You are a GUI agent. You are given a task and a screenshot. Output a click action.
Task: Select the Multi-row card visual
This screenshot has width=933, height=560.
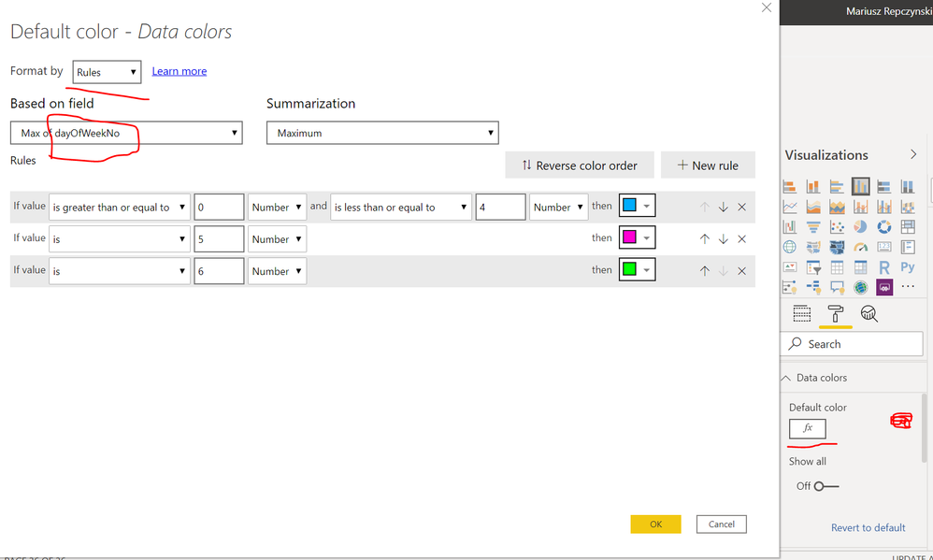[x=908, y=247]
